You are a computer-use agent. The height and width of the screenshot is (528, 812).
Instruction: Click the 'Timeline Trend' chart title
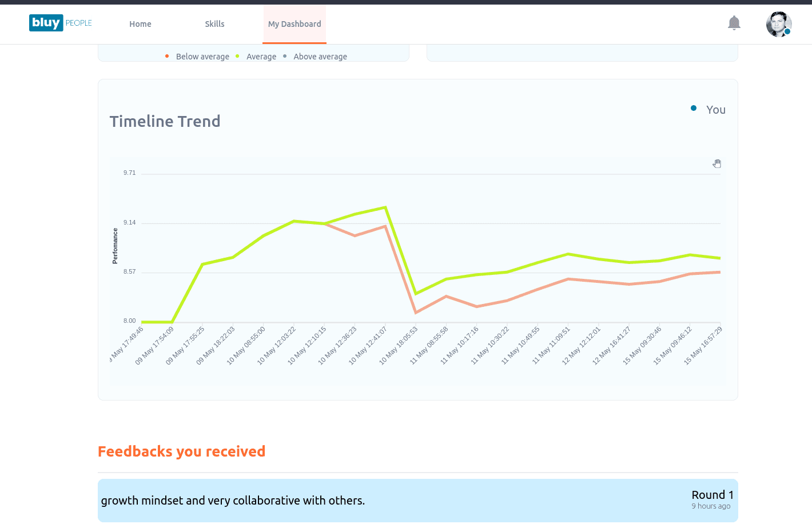pyautogui.click(x=165, y=121)
